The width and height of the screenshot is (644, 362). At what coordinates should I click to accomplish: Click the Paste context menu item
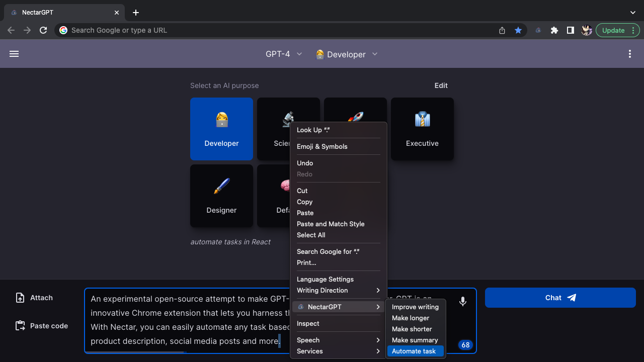click(339, 213)
